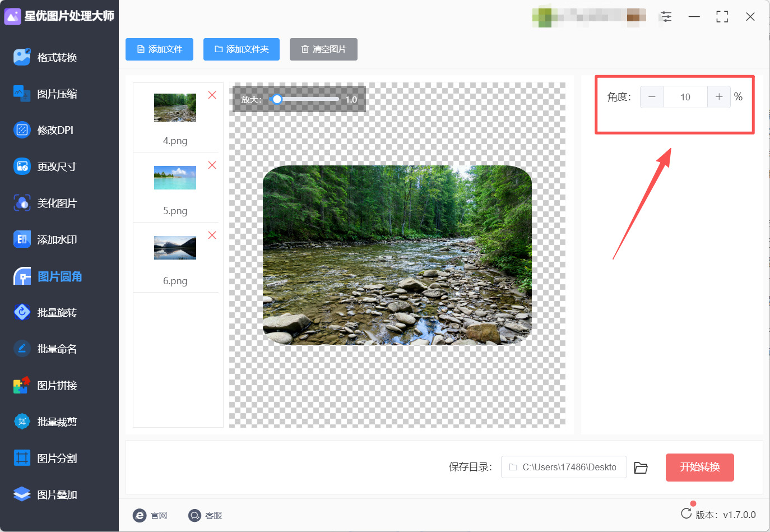Choose 批量旋转 menu label
This screenshot has height=532, width=770.
coord(57,312)
